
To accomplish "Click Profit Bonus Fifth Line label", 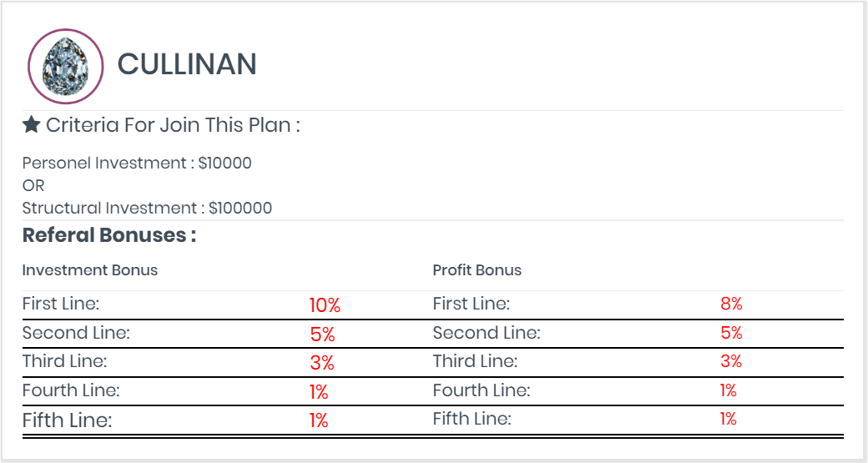I will [472, 419].
